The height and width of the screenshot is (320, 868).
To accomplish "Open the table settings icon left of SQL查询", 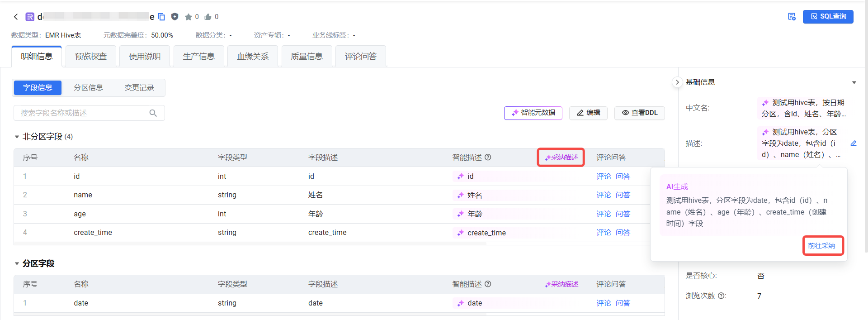I will 792,17.
